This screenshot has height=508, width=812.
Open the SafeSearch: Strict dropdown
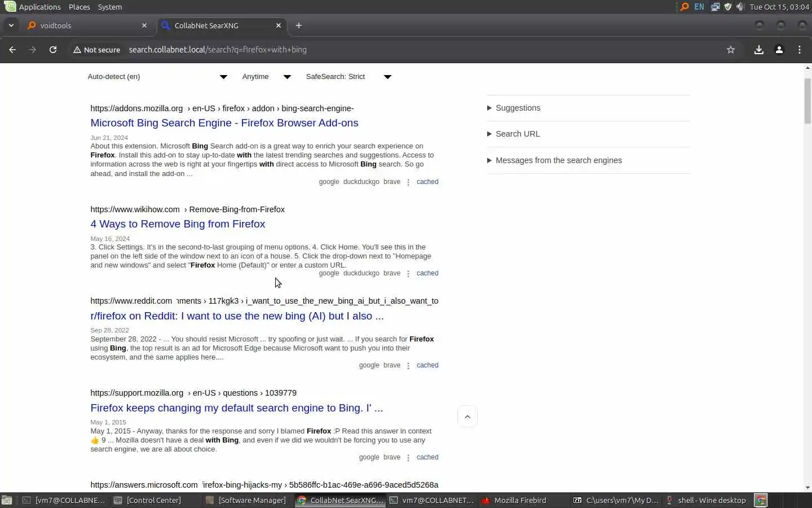point(349,77)
